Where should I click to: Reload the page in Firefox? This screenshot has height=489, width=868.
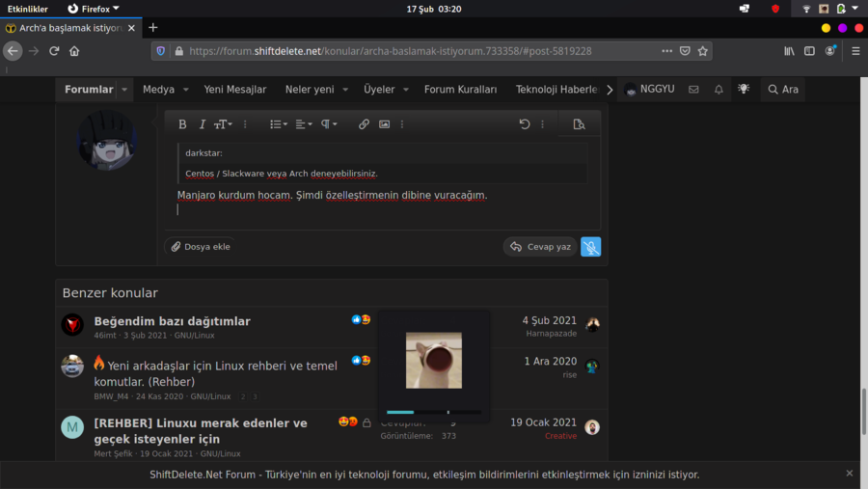click(x=54, y=51)
